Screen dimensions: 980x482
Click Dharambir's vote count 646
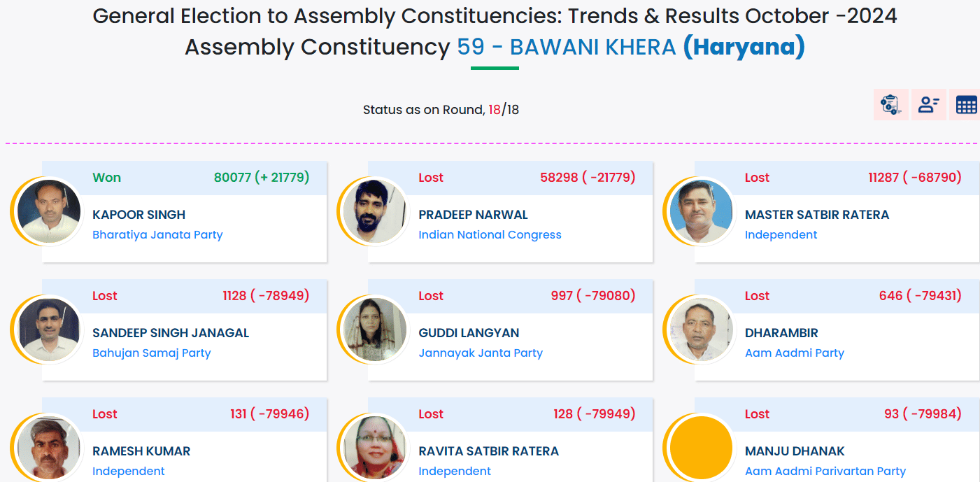click(x=890, y=296)
